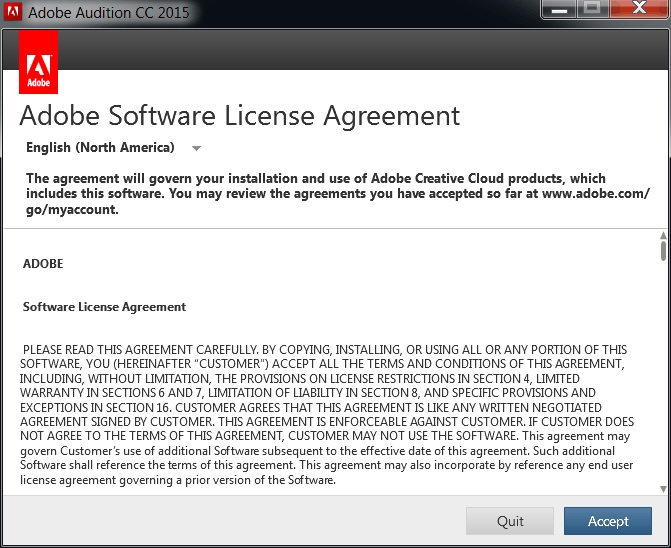The image size is (671, 548).
Task: Click the 'Software License Agreement' subheading
Action: click(104, 307)
